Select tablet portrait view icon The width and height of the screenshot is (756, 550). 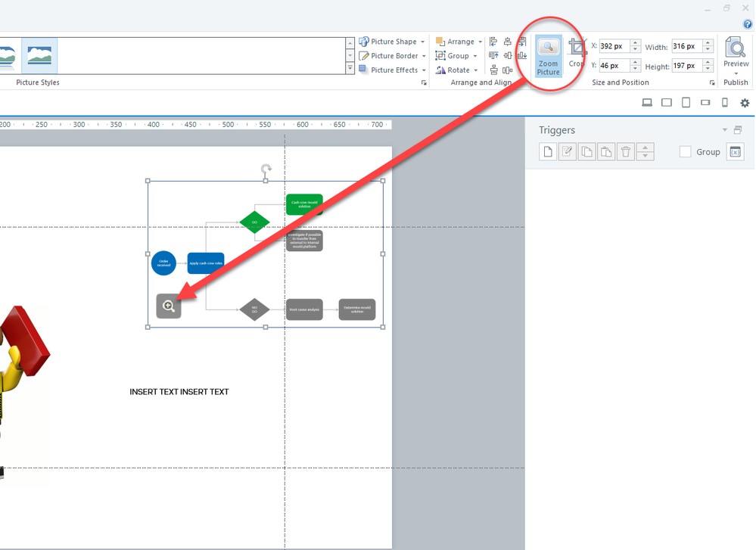[x=686, y=103]
